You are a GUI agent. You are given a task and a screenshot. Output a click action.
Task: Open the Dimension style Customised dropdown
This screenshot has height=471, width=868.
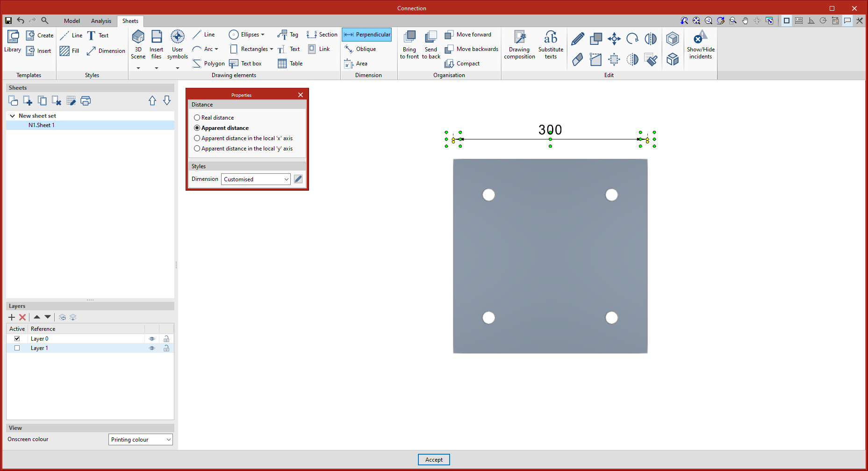coord(256,179)
